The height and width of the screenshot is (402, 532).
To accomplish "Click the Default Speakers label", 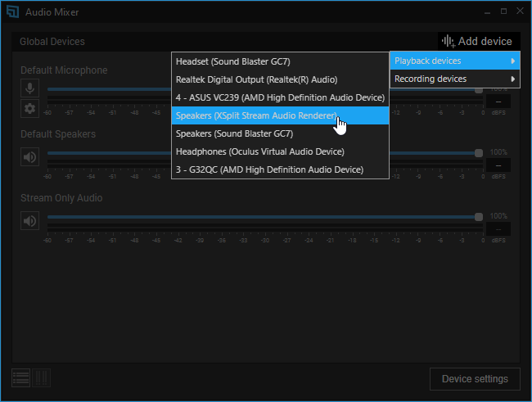I will coord(58,134).
